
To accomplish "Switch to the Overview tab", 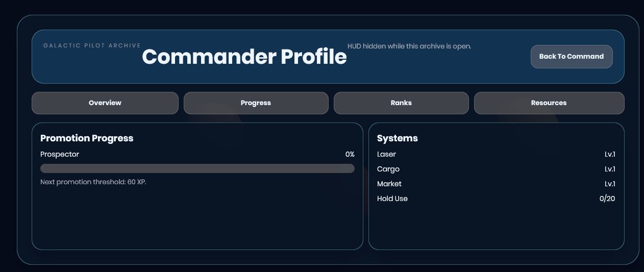I will pos(105,103).
